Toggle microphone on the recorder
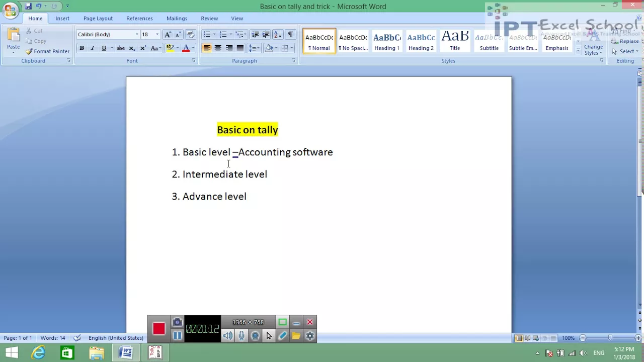Screen dimensions: 644x362 click(242, 336)
